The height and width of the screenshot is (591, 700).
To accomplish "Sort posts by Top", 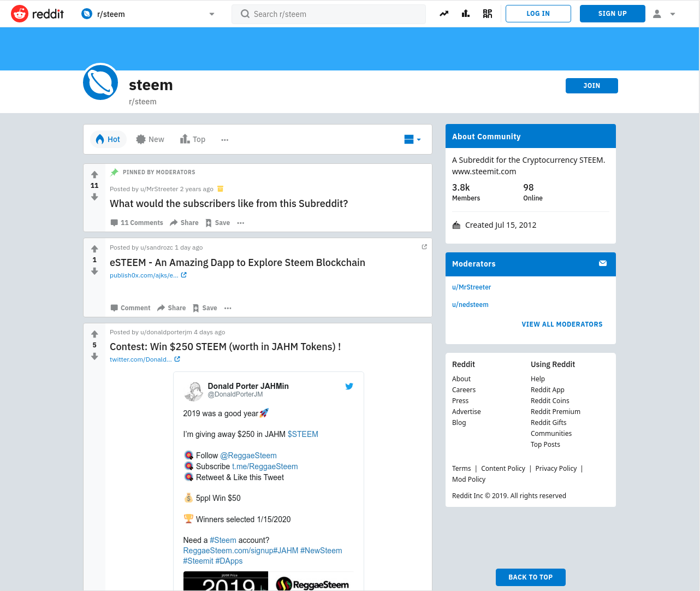I will point(193,139).
